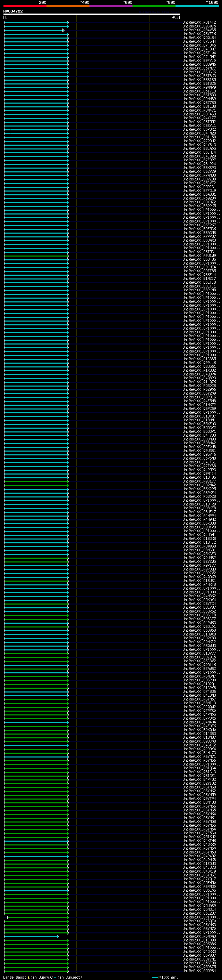Click the purple ~60% legend color bar
222x980 pixels.
(x=111, y=6)
